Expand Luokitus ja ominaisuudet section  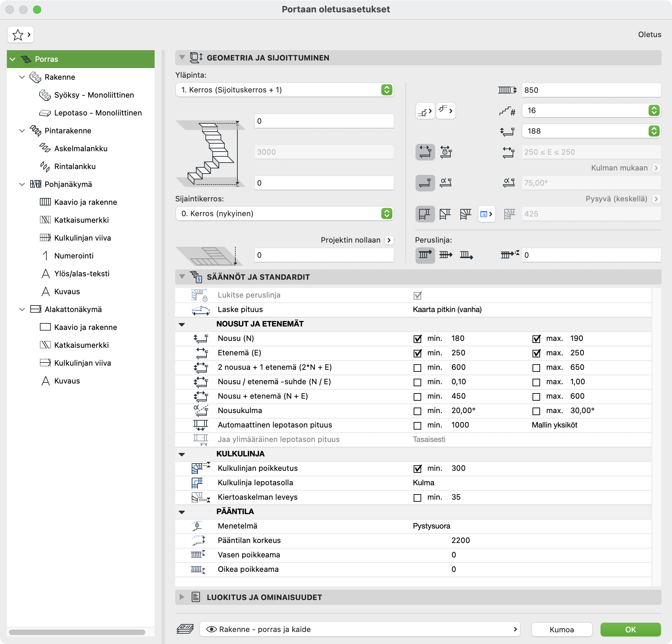pos(182,597)
